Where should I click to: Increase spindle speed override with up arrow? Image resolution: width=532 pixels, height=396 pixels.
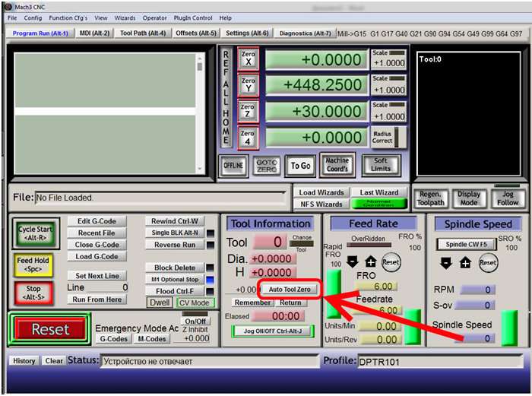(x=465, y=263)
